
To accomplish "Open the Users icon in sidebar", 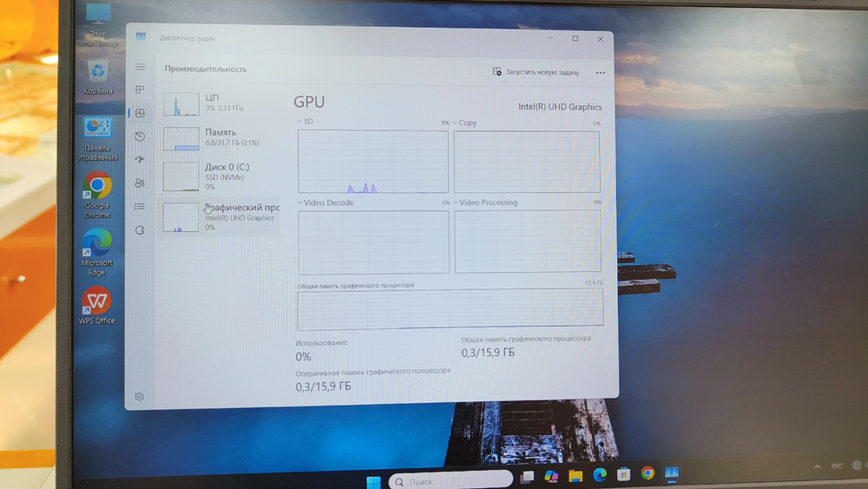I will click(140, 182).
